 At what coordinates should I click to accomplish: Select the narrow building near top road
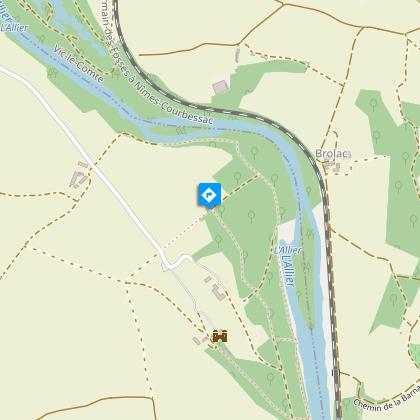[x=237, y=55]
